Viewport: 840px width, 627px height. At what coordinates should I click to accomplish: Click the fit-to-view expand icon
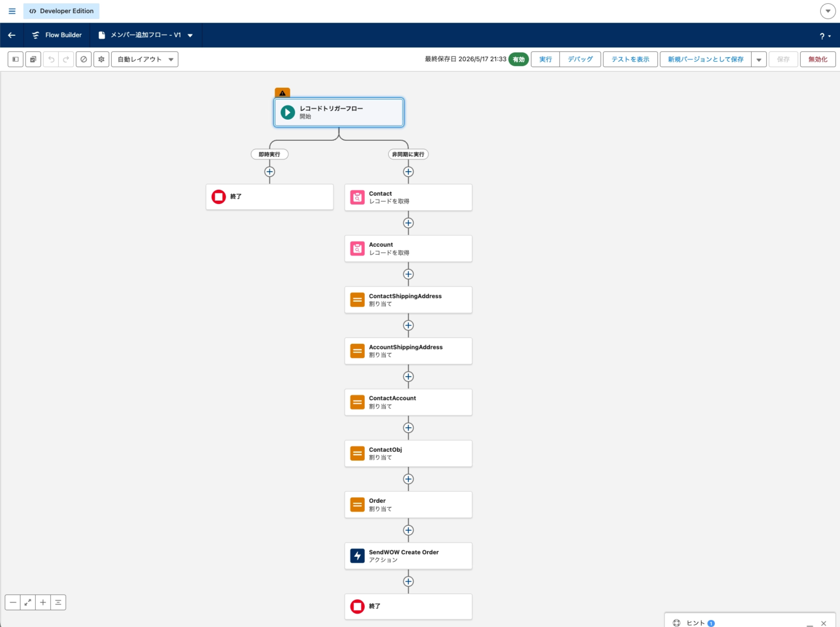pos(28,602)
